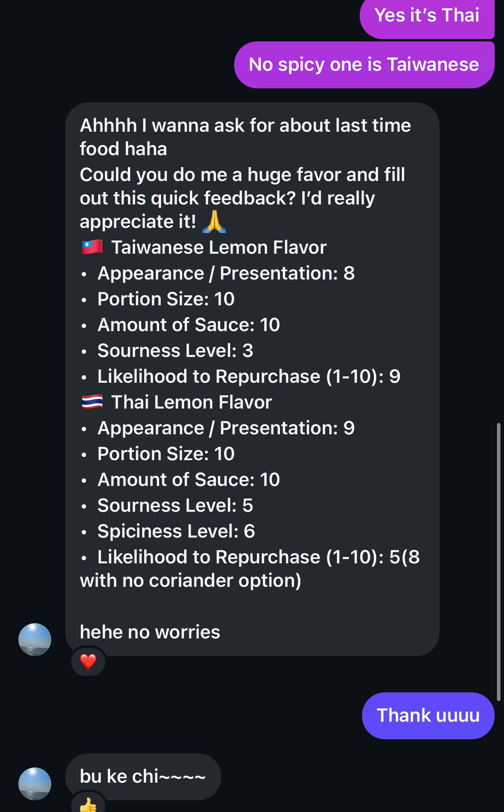Tap the "hehe no worries" text
504x812 pixels.
coord(150,632)
